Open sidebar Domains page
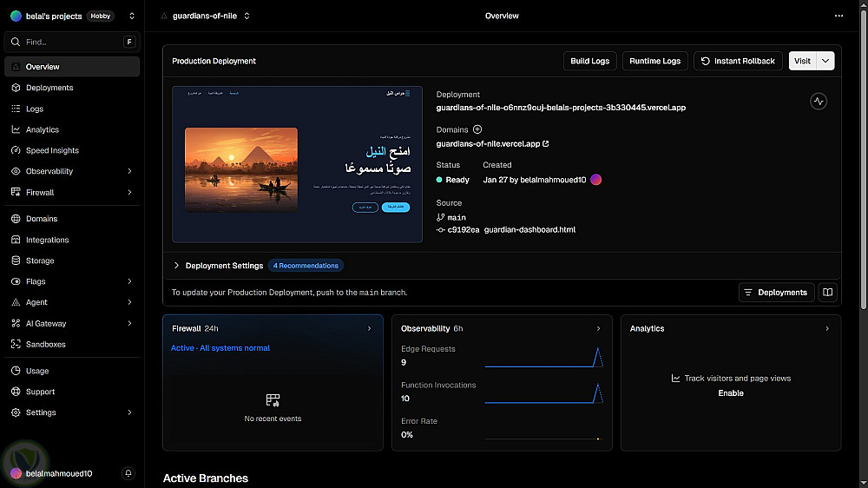 click(72, 219)
